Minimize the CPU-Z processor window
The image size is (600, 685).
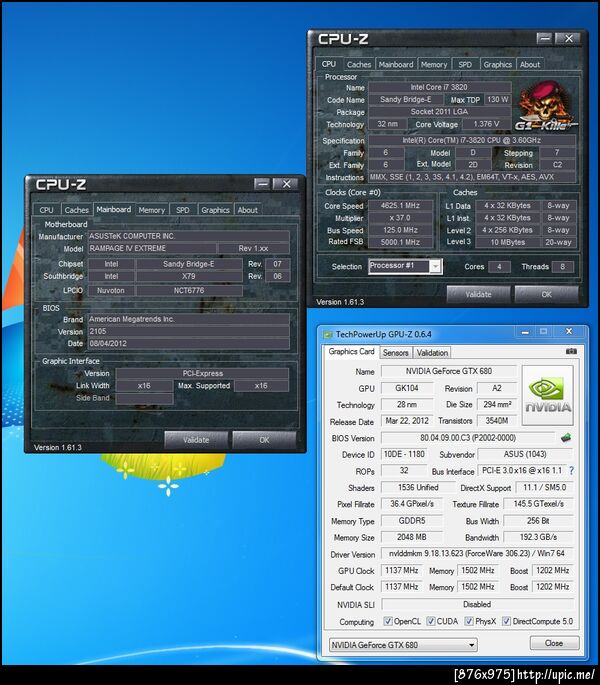[x=545, y=38]
